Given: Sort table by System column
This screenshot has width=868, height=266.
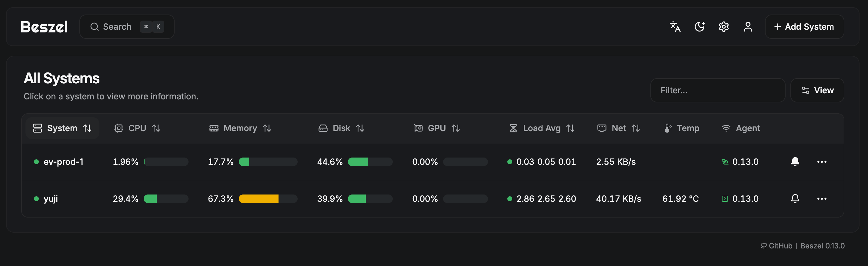Looking at the screenshot, I should [x=62, y=128].
